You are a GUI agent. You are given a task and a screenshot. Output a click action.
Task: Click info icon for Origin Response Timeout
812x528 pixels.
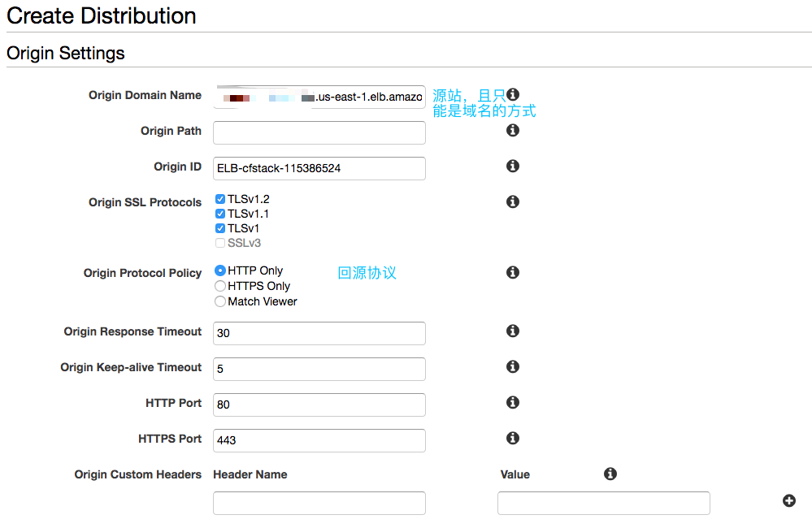tap(513, 331)
